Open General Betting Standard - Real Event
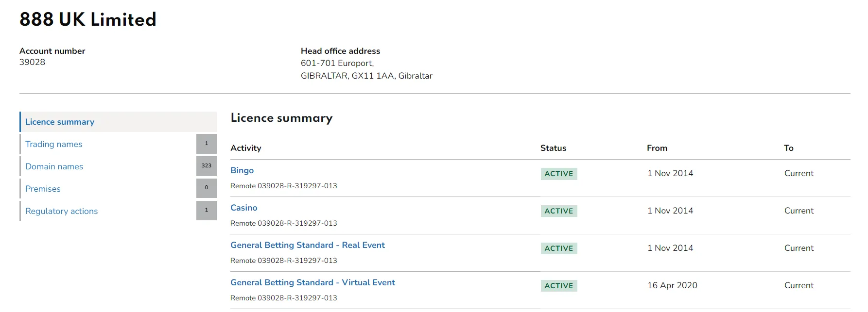This screenshot has height=312, width=868. click(x=307, y=245)
